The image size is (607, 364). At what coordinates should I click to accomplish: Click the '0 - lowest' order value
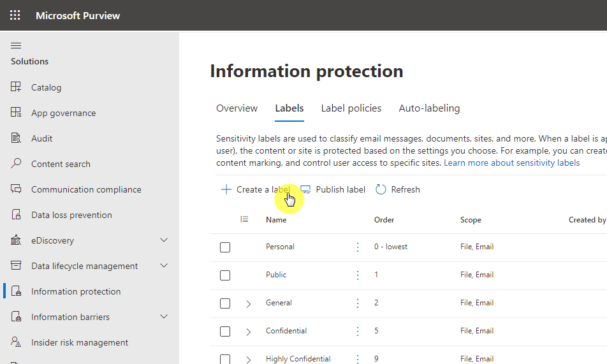(391, 247)
